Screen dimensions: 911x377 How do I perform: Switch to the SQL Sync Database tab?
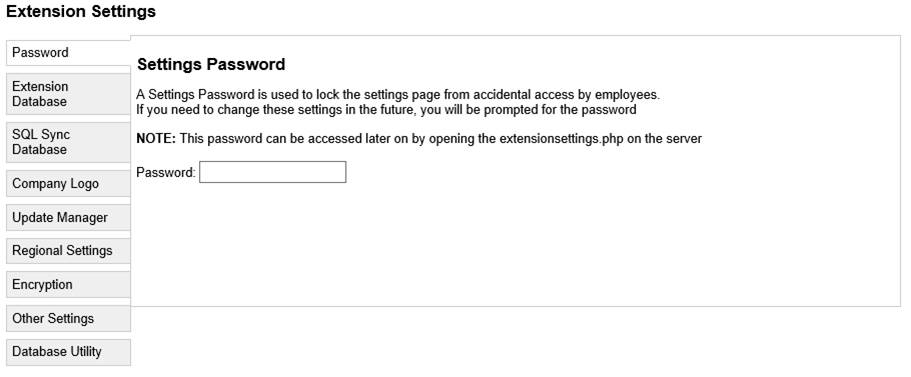[68, 142]
